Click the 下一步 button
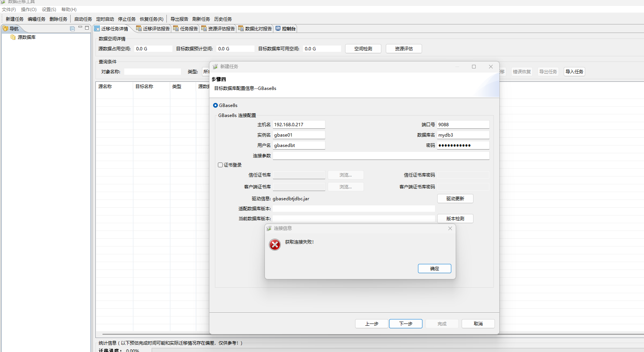Image resolution: width=644 pixels, height=352 pixels. [x=406, y=324]
